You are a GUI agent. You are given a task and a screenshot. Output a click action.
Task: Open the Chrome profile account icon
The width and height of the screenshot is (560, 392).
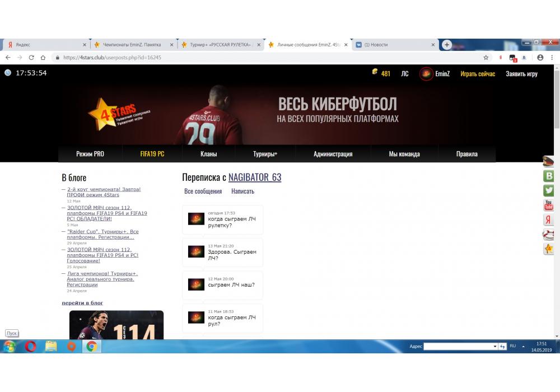point(540,58)
